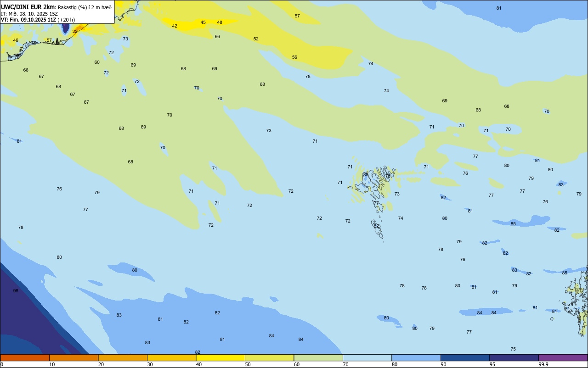Click the 'IT: Mið. 08. 10. 2025 15Z' line
This screenshot has height=368, width=588.
[x=29, y=13]
